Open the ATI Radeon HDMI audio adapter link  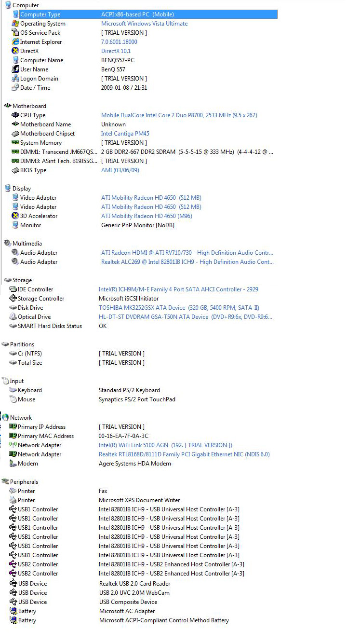coord(187,253)
